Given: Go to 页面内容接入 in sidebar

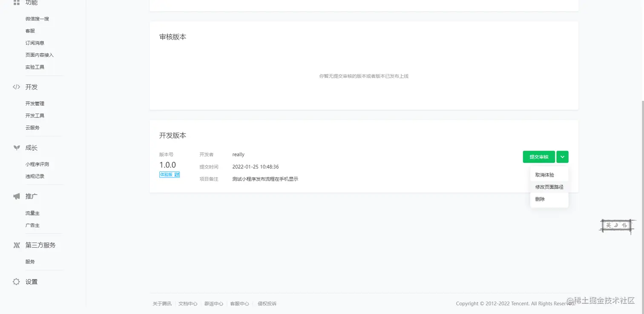Looking at the screenshot, I should click(40, 55).
